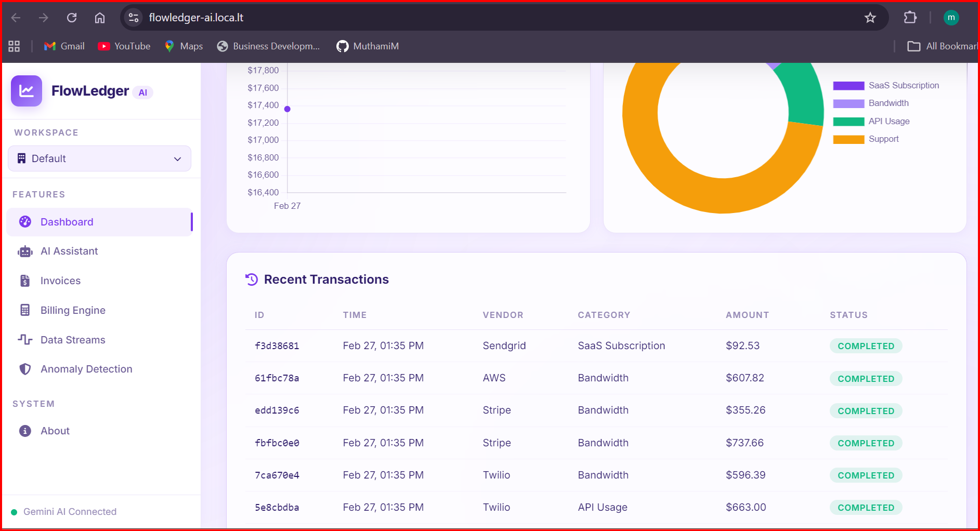Toggle Support legend color swatch

(848, 139)
